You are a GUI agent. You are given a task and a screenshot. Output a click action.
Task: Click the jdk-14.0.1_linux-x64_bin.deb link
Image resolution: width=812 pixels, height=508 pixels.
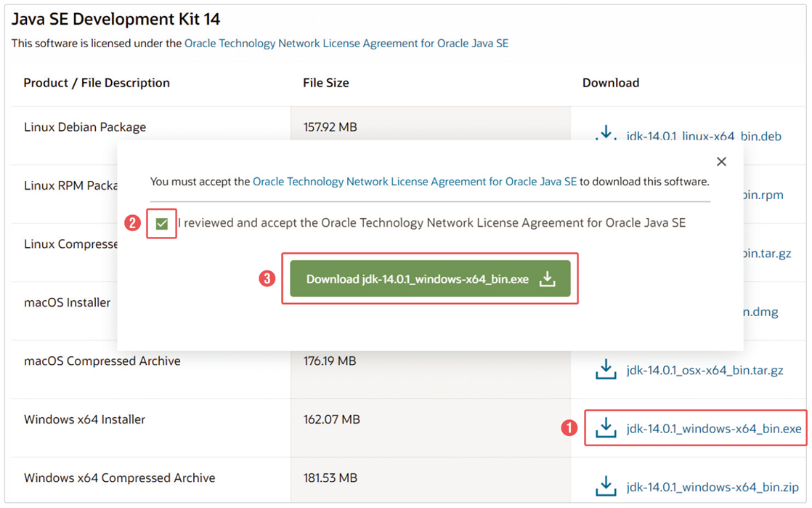704,137
